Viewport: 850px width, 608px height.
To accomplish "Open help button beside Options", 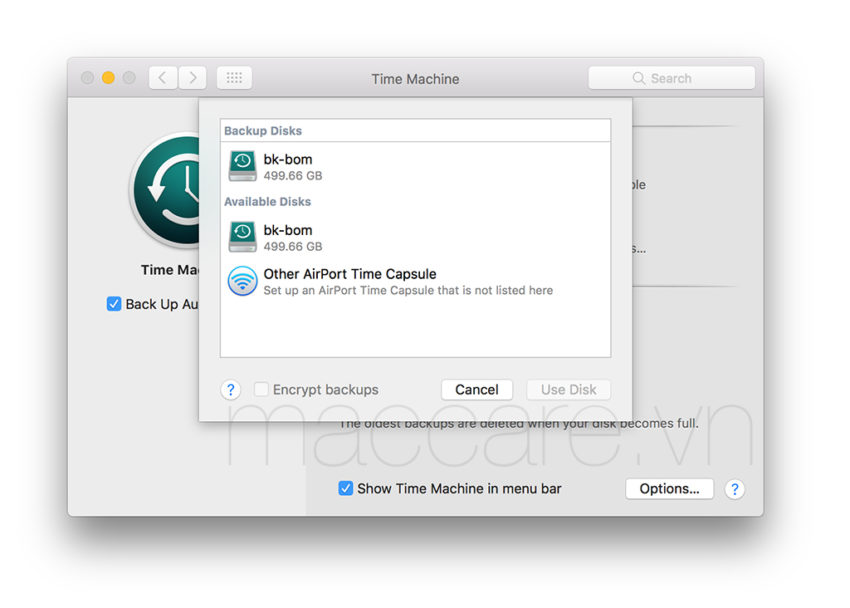I will pyautogui.click(x=735, y=489).
